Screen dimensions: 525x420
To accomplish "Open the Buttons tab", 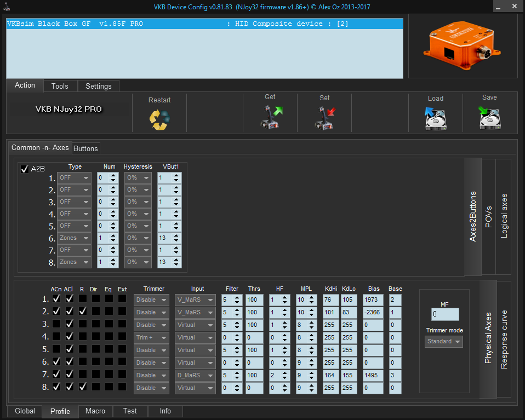I will [85, 148].
